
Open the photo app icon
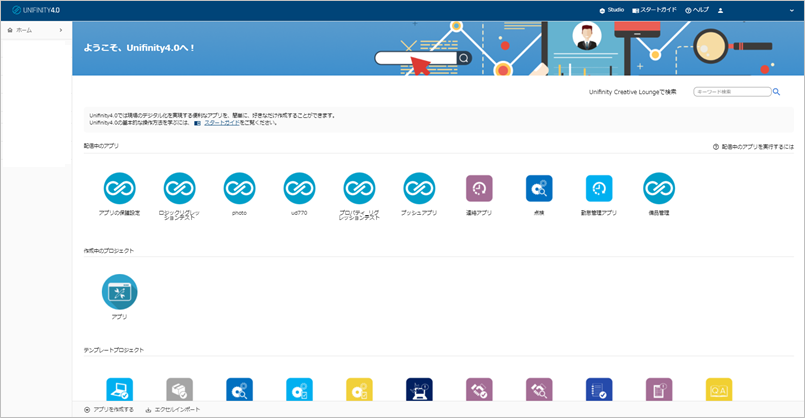(x=239, y=188)
